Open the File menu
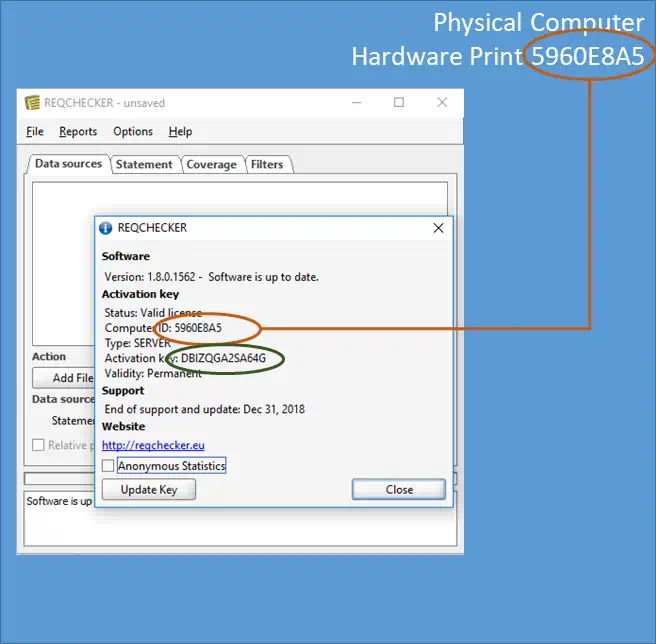656x644 pixels. pos(35,132)
